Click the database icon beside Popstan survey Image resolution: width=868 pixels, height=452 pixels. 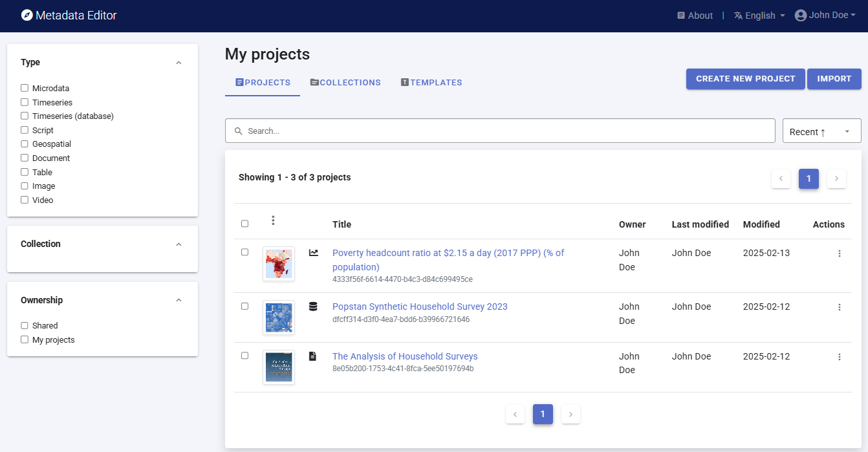point(313,307)
